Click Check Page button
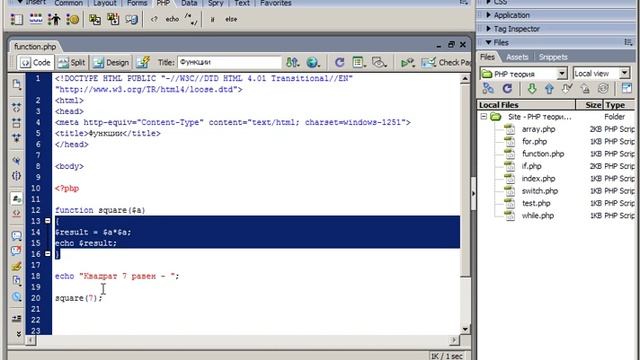The image size is (640, 360). coord(446,62)
